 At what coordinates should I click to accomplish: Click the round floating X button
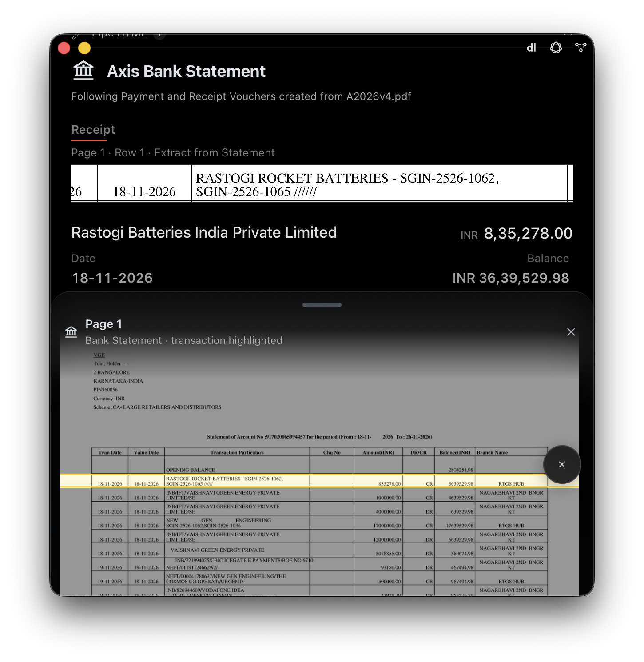pos(562,464)
